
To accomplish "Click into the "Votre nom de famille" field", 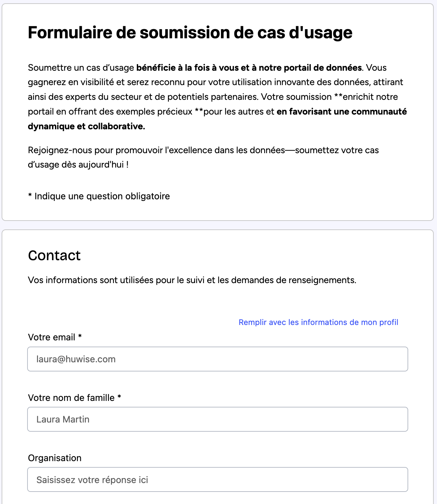I will tap(218, 419).
